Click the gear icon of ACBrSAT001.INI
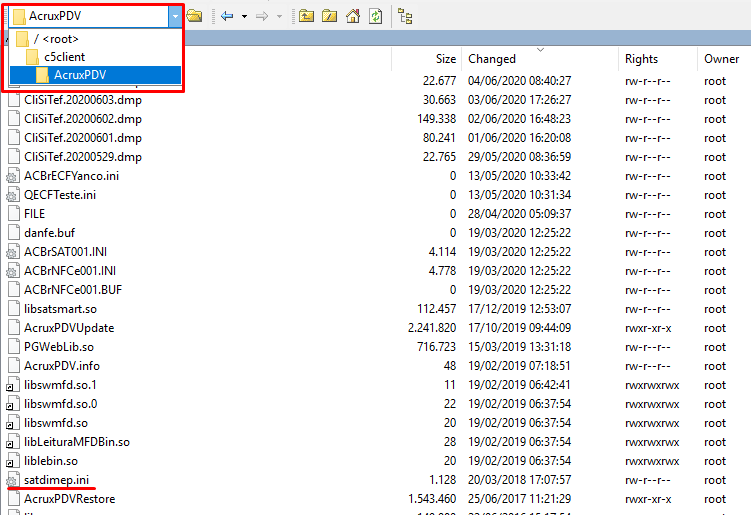Viewport: 751px width, 515px height. 13,252
